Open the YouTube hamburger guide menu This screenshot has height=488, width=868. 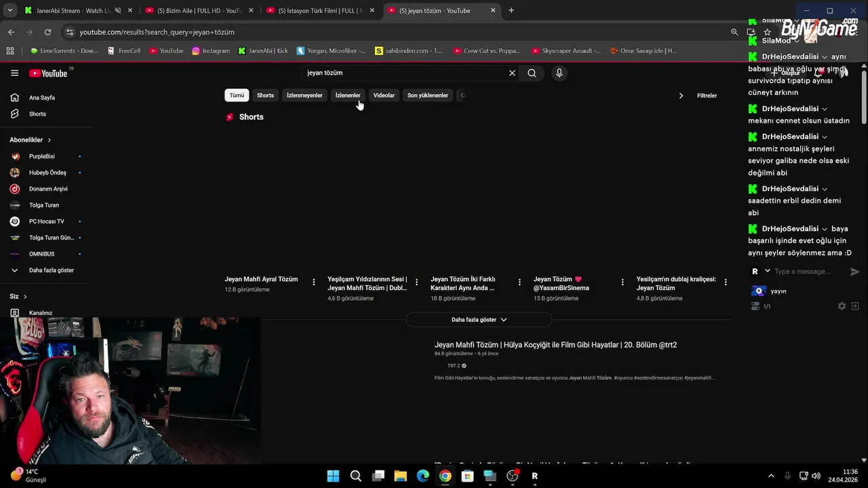(14, 73)
